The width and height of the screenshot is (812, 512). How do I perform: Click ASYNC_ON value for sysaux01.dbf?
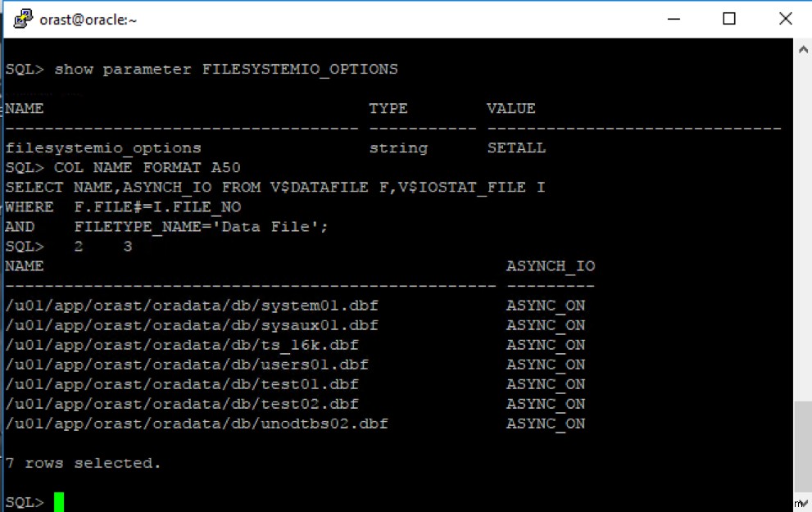click(x=546, y=325)
